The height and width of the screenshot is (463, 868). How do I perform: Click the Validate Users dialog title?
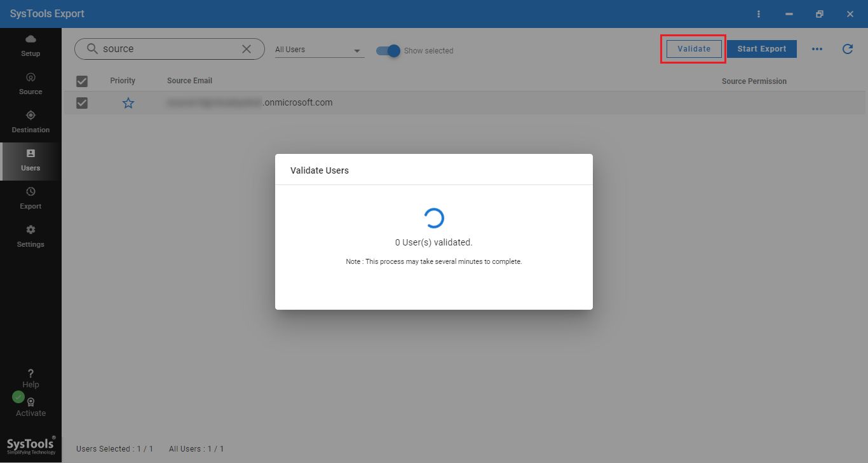(x=320, y=170)
